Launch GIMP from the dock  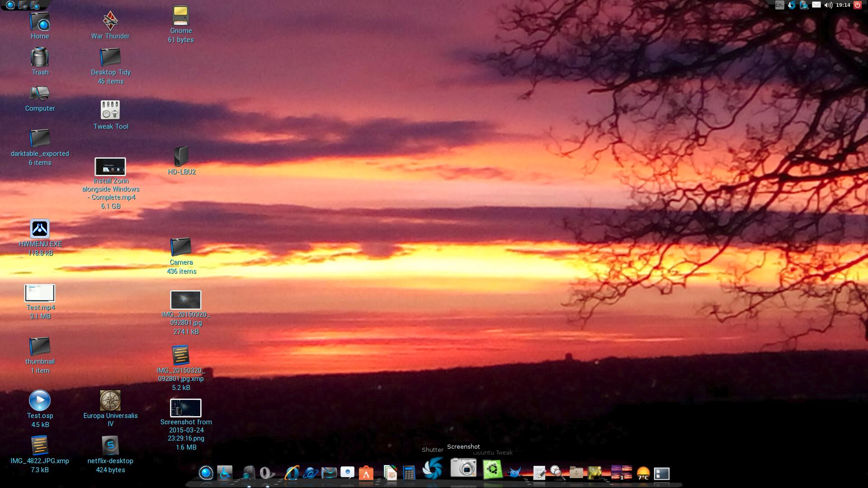pos(514,473)
